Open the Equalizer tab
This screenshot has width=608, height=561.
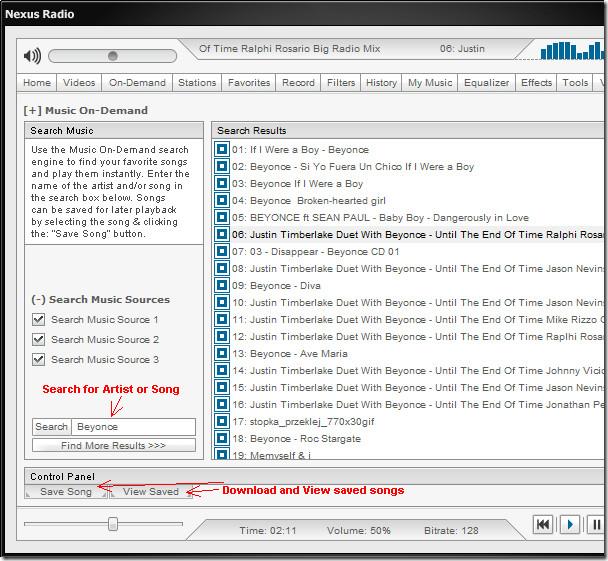click(x=487, y=83)
